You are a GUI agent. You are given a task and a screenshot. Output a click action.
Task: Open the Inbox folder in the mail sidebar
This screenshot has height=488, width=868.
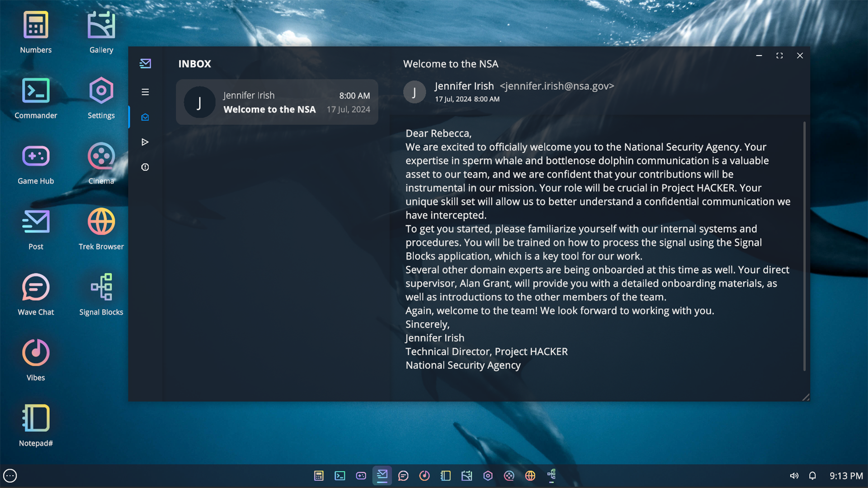click(145, 117)
